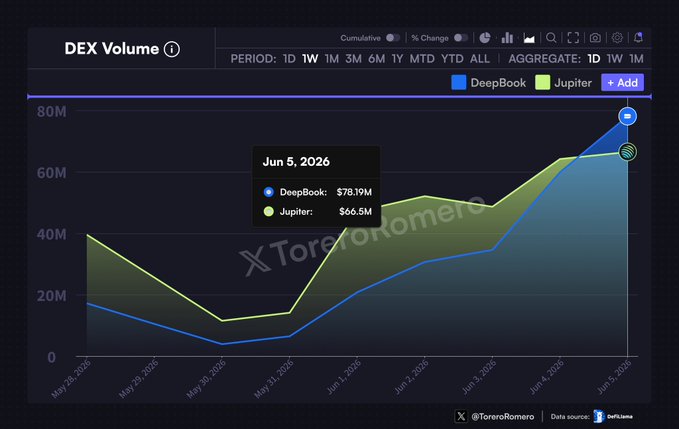Click the 40M y-axis label
679x429 pixels.
tap(52, 235)
